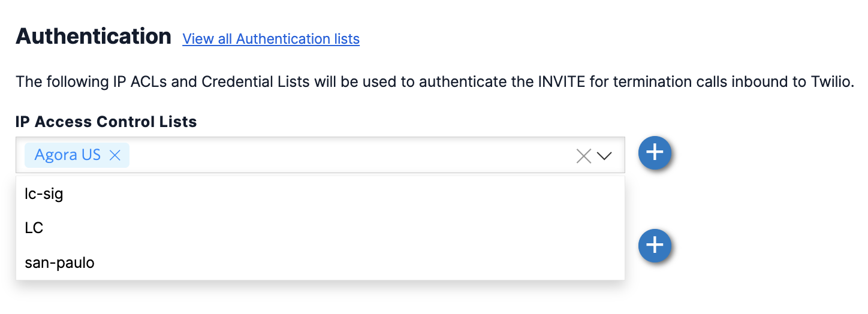Click the Authentication heading
Image resolution: width=868 pixels, height=314 pixels.
click(x=94, y=37)
